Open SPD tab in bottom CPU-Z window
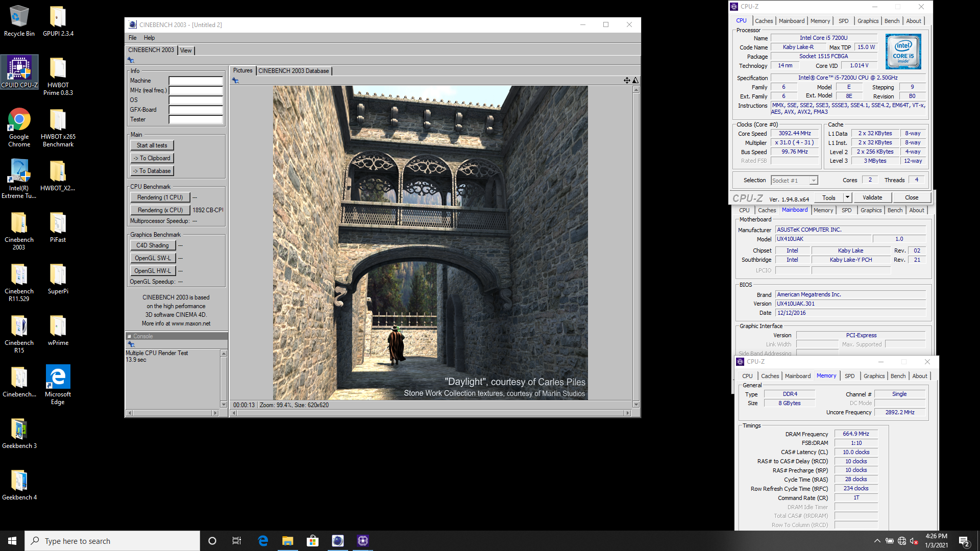Viewport: 980px width, 551px height. pyautogui.click(x=849, y=376)
